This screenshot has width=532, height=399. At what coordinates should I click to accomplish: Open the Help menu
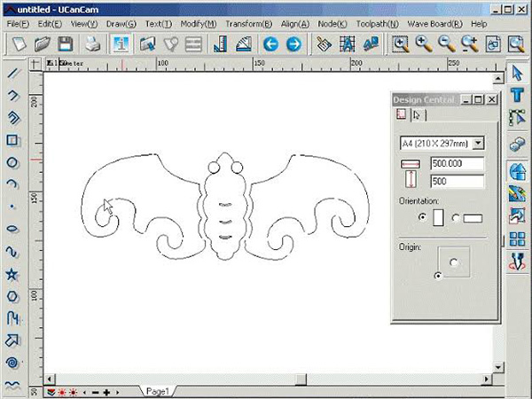[479, 24]
